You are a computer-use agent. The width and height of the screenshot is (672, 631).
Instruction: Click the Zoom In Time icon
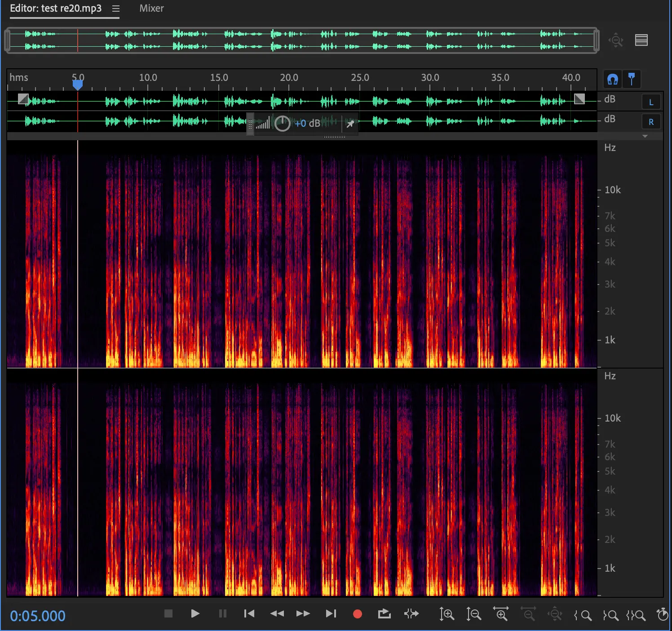coord(501,614)
